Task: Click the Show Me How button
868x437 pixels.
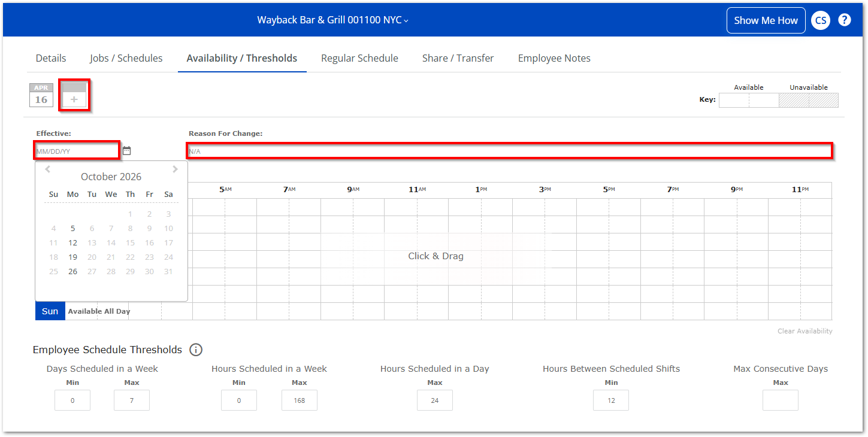Action: 766,20
